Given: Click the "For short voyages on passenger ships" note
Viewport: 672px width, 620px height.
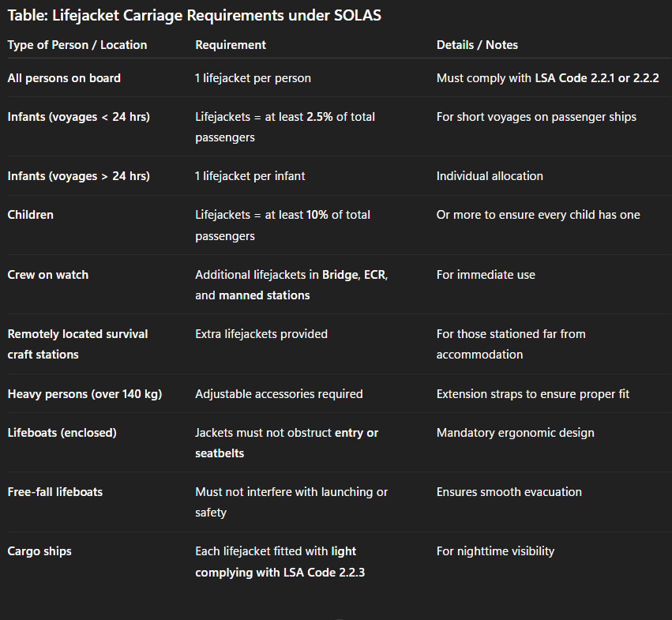Looking at the screenshot, I should [x=536, y=117].
